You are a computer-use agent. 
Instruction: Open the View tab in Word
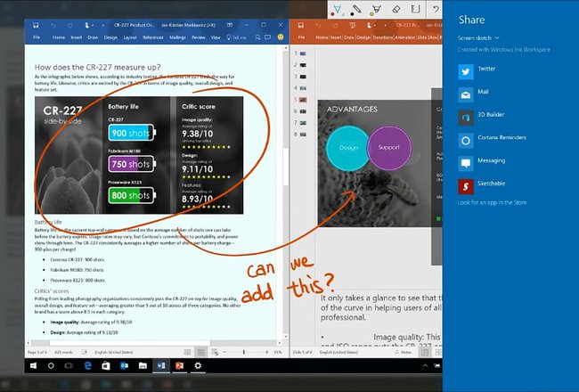coord(216,37)
